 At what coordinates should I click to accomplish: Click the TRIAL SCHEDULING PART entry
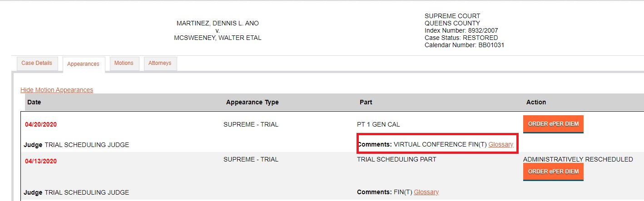(x=396, y=159)
